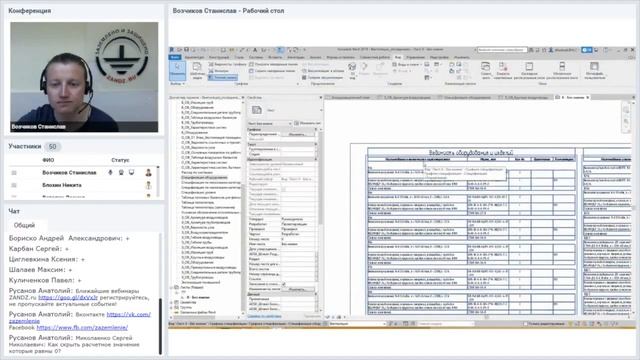
Task: Collapse the Данные section in Properties
Action: pos(316,294)
